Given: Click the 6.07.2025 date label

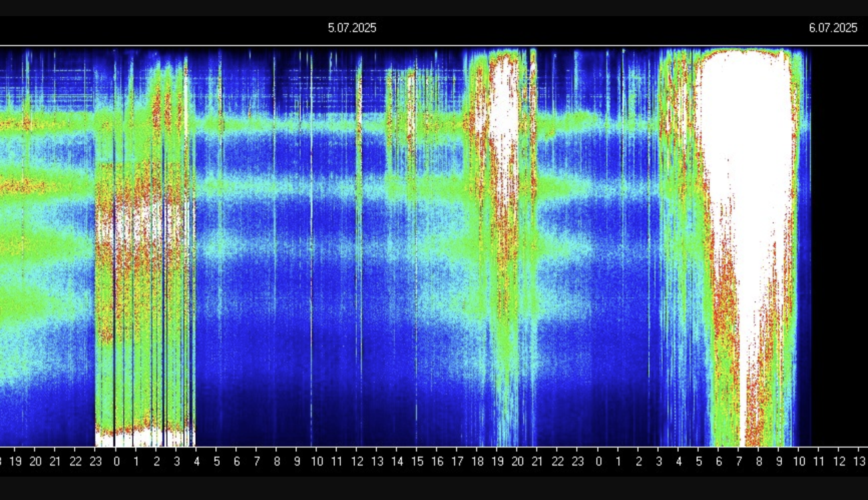Looking at the screenshot, I should pos(833,27).
